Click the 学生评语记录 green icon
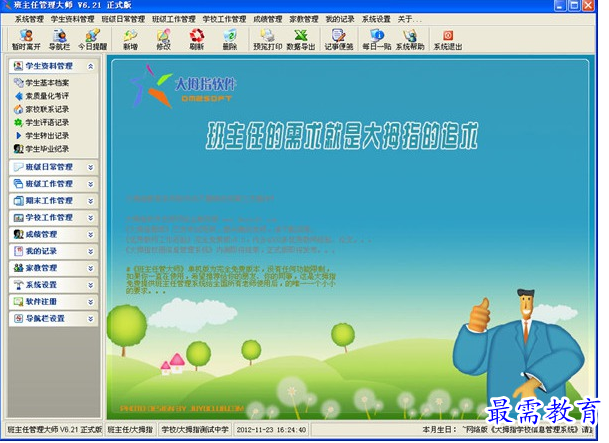Image resolution: width=609 pixels, height=443 pixels. pos(18,122)
